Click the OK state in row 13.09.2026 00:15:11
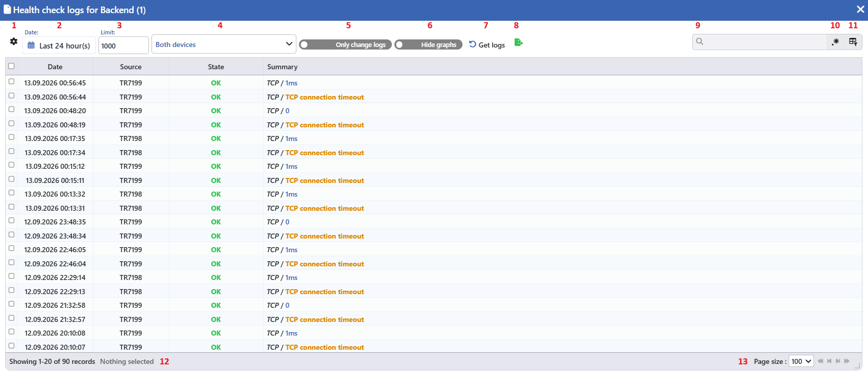The image size is (868, 374). coord(216,180)
